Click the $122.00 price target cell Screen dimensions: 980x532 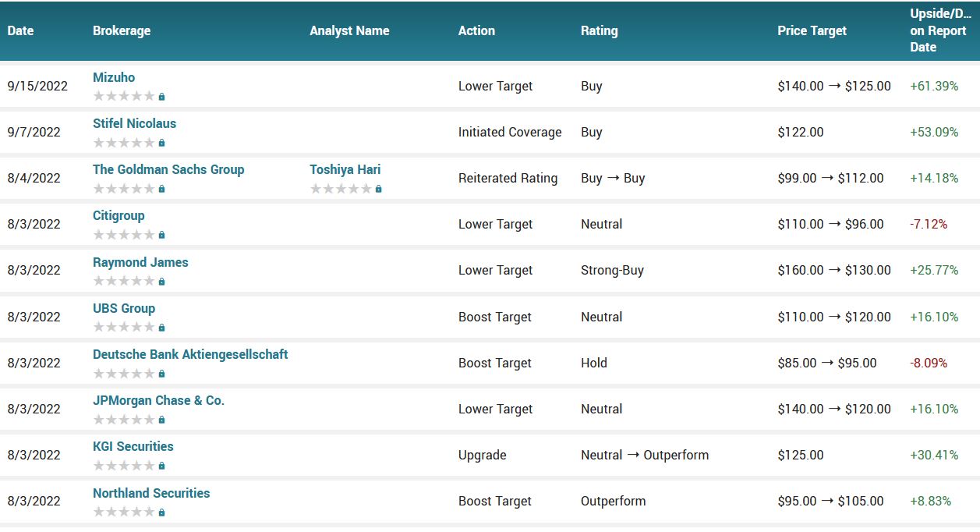click(801, 132)
